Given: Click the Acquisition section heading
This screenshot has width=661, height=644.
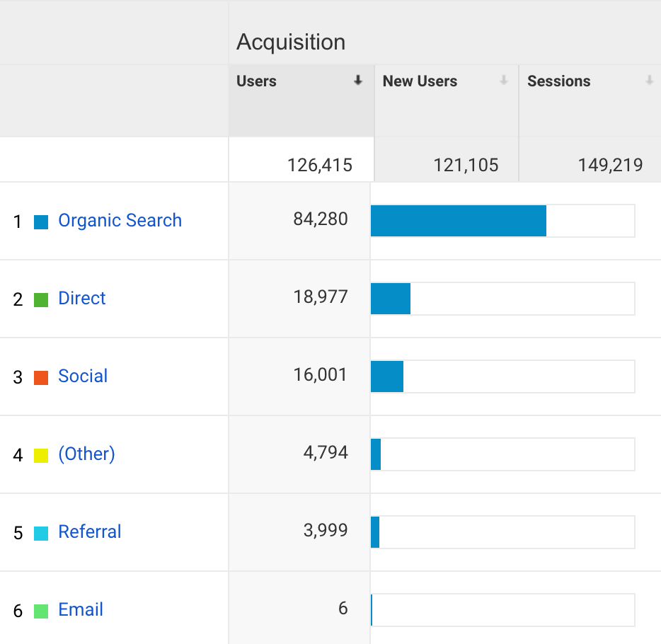Looking at the screenshot, I should [x=291, y=42].
